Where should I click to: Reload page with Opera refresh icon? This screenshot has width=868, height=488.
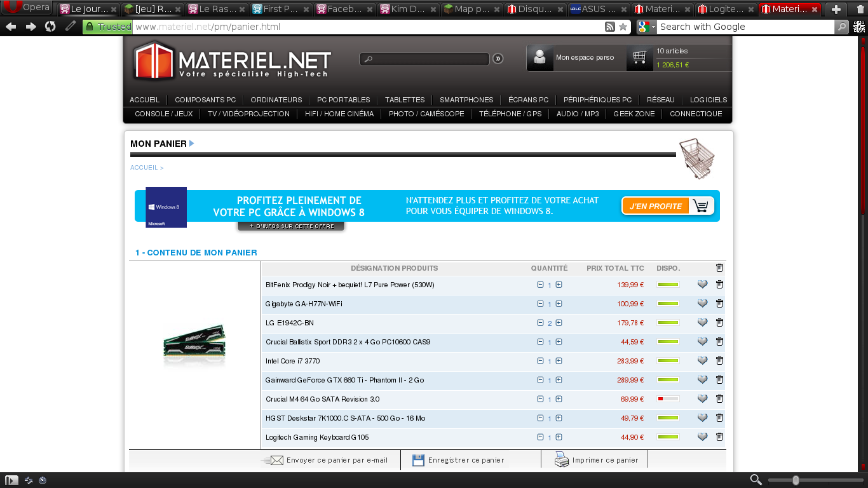pos(50,27)
